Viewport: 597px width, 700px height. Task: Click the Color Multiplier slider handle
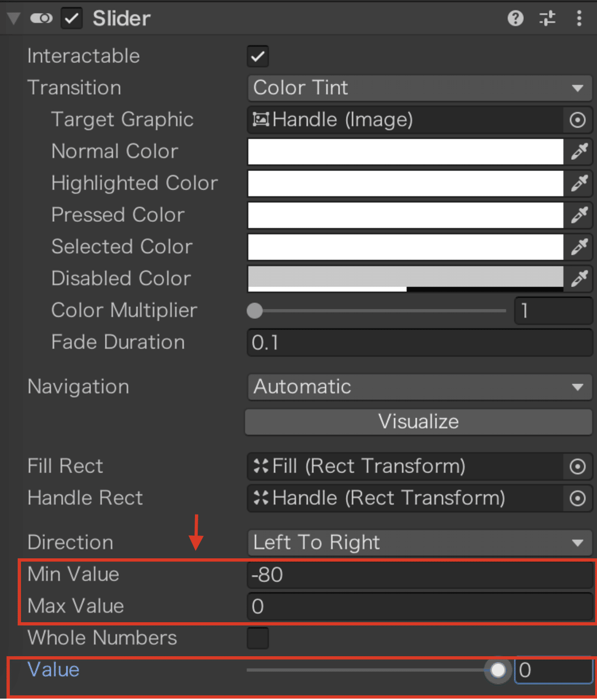pos(255,311)
